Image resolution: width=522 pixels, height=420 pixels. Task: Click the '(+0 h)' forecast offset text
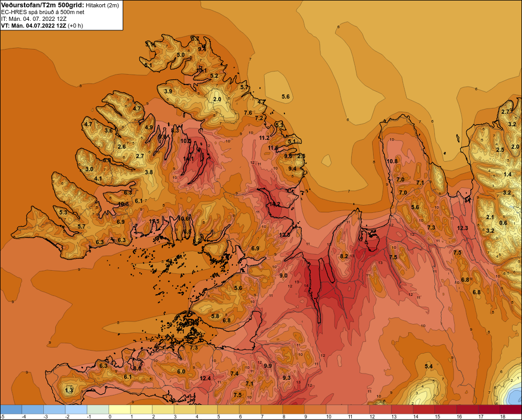click(x=76, y=26)
